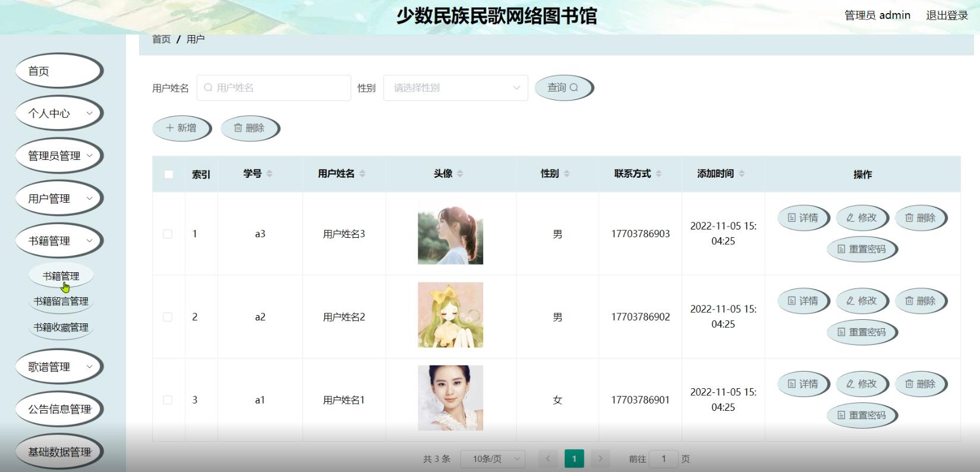Sort by 性别 column arrows
Screen dimensions: 980x472
(x=566, y=174)
